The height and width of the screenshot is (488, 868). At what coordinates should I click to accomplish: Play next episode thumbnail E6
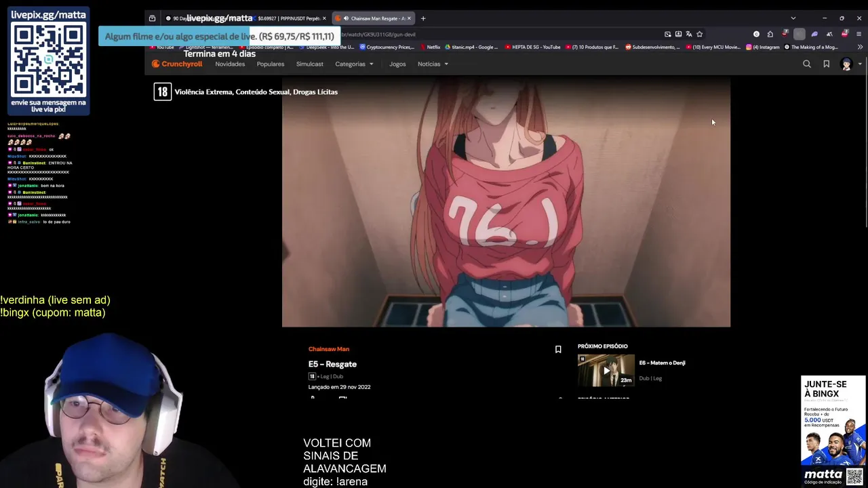(x=606, y=370)
